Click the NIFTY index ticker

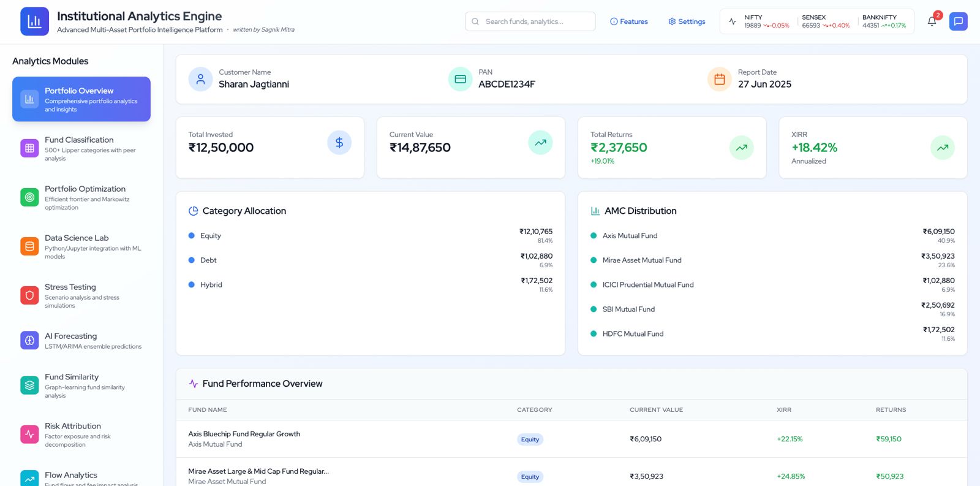pyautogui.click(x=766, y=21)
